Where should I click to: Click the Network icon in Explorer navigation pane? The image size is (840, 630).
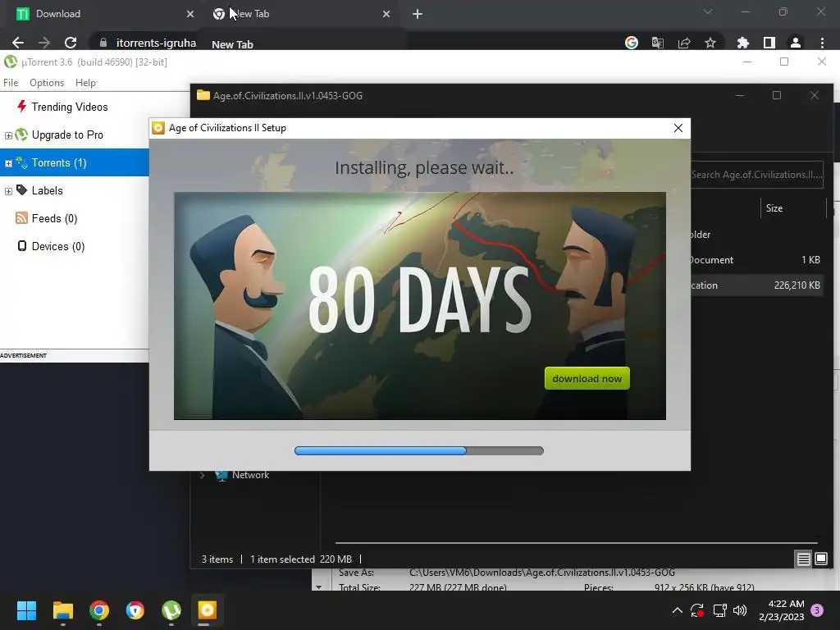221,475
